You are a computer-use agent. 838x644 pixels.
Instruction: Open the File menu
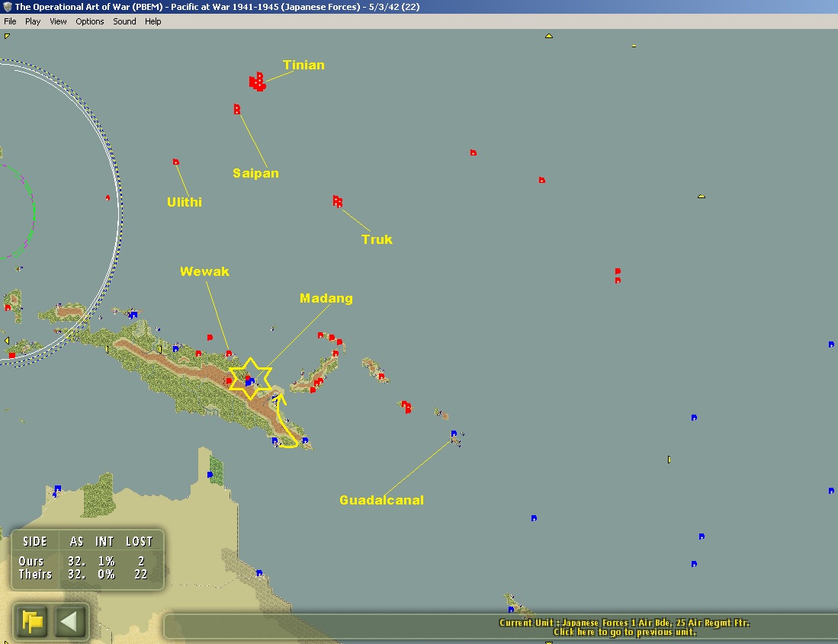pos(10,21)
